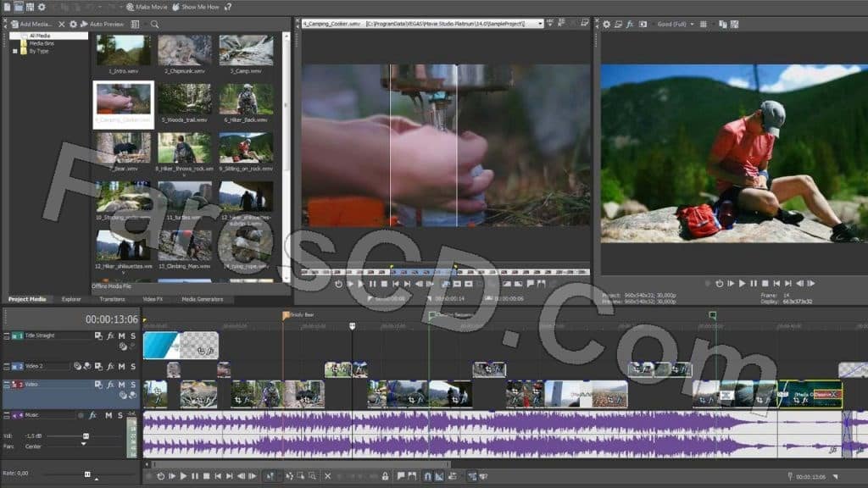The height and width of the screenshot is (488, 868).
Task: Pause playback in the video preview window
Action: [754, 283]
